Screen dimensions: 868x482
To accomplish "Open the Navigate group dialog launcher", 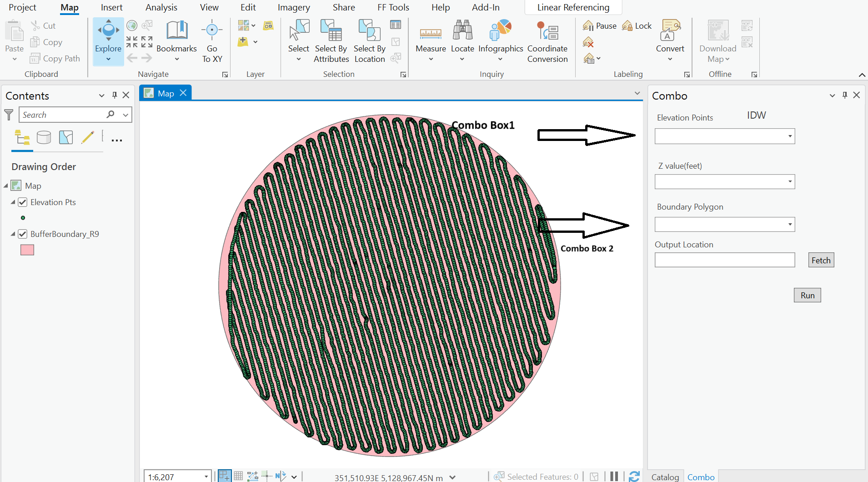I will 225,75.
